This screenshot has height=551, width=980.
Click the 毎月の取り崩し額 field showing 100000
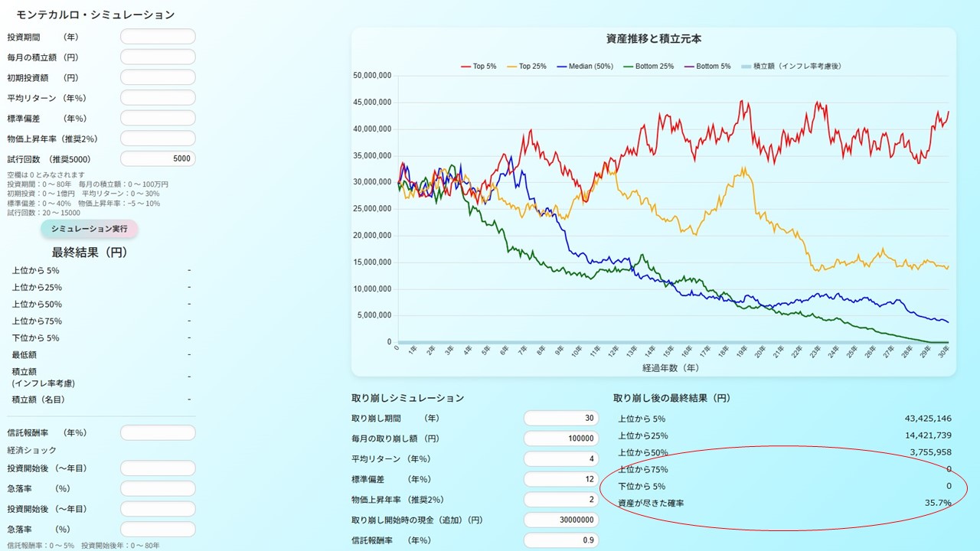point(560,439)
